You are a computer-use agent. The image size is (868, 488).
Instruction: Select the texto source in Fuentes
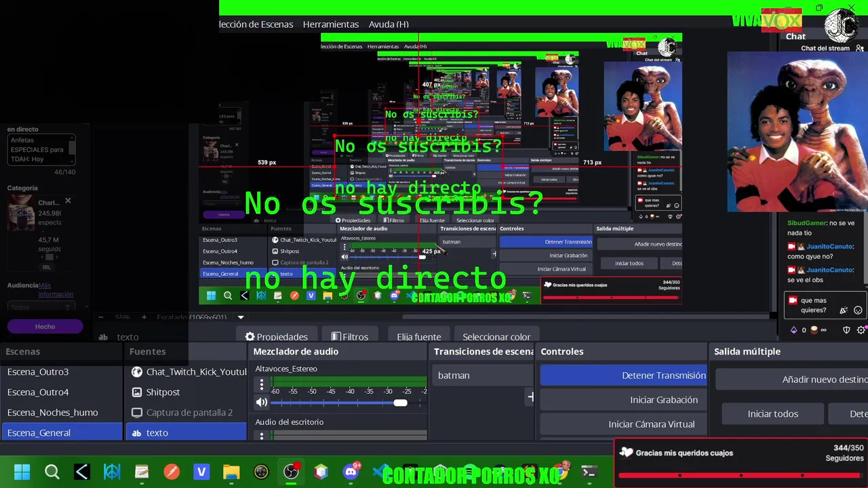(186, 432)
